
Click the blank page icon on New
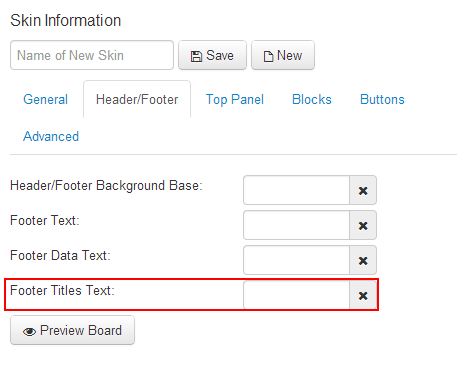tap(268, 56)
